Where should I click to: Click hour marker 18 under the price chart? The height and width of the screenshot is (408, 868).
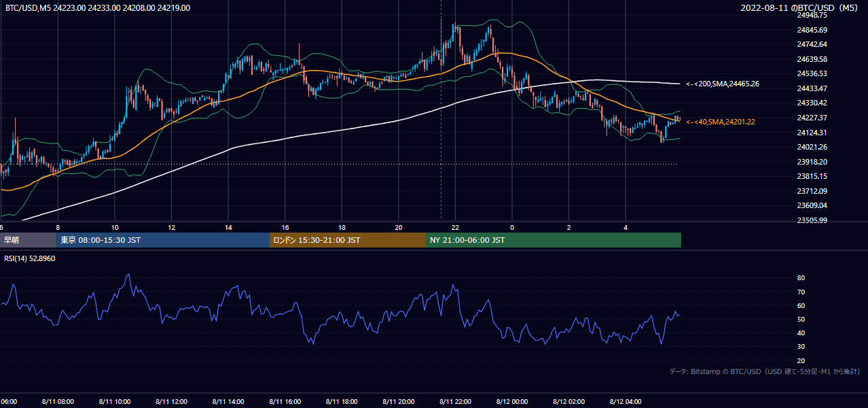click(342, 228)
